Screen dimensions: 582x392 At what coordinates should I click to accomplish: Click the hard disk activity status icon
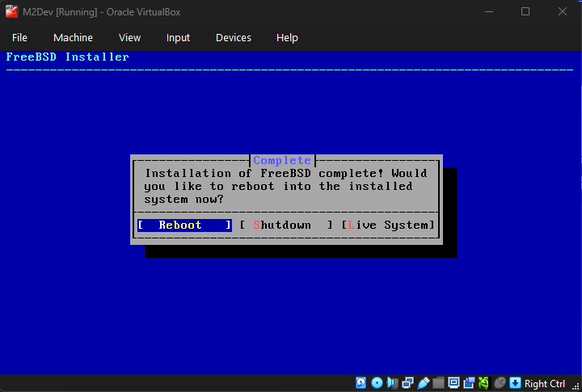362,383
